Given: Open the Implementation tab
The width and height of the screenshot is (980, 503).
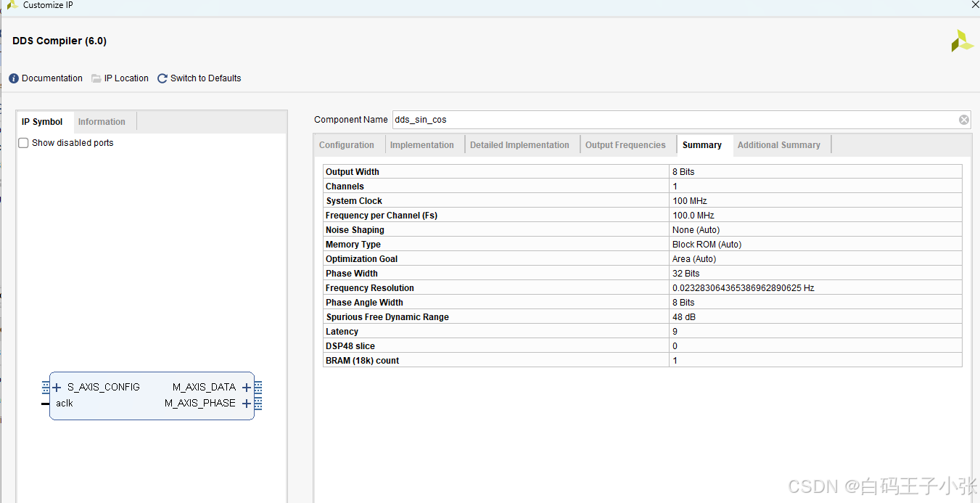Looking at the screenshot, I should point(422,145).
